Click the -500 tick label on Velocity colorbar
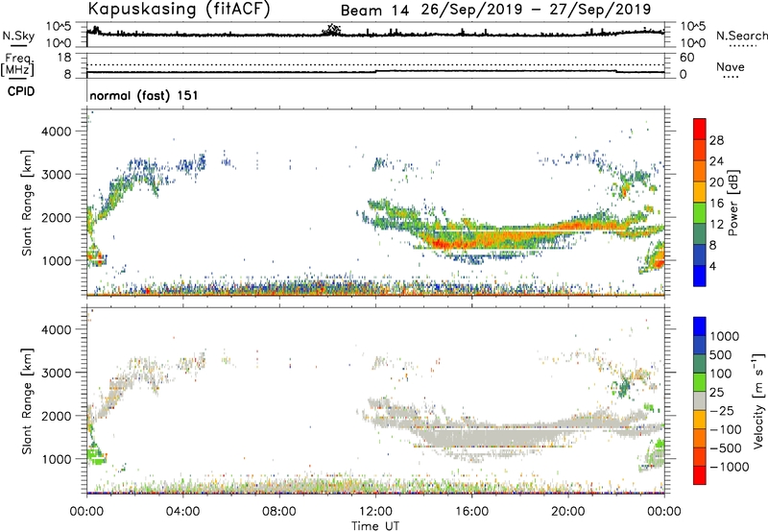The image size is (768, 532). coord(725,447)
